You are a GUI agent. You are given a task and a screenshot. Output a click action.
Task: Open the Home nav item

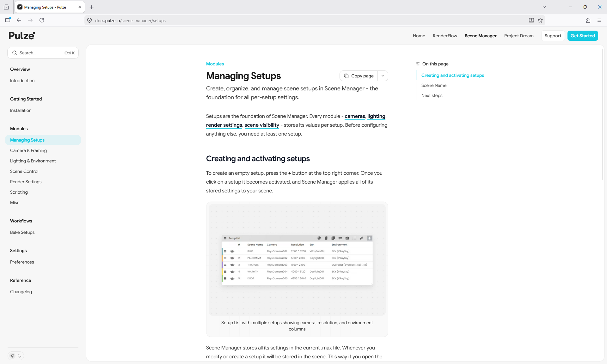tap(419, 36)
